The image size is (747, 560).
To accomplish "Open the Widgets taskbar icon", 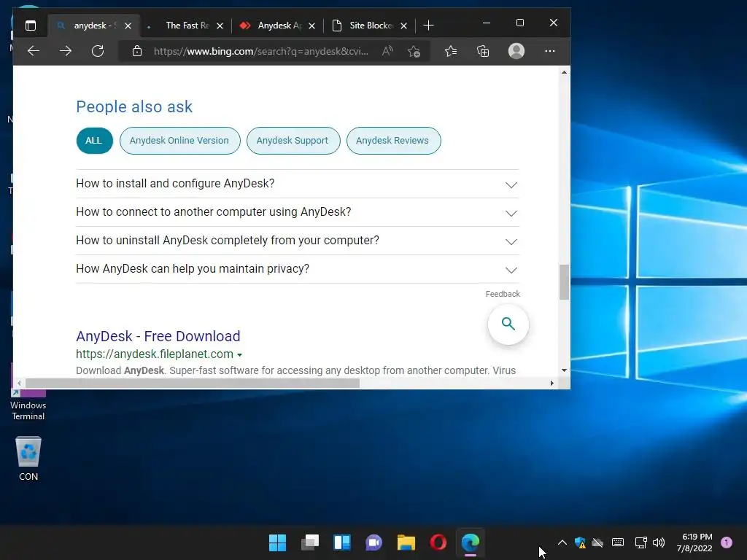I will 341,542.
